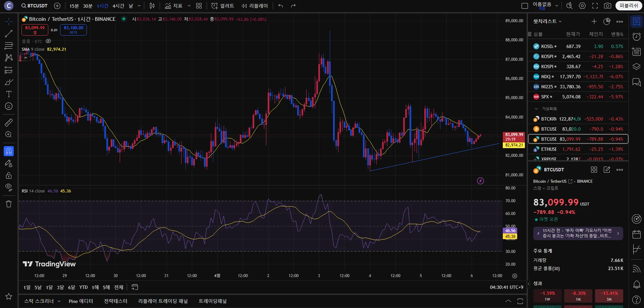This screenshot has width=644, height=308.
Task: Switch to the 15분 timeframe
Action: (x=74, y=6)
